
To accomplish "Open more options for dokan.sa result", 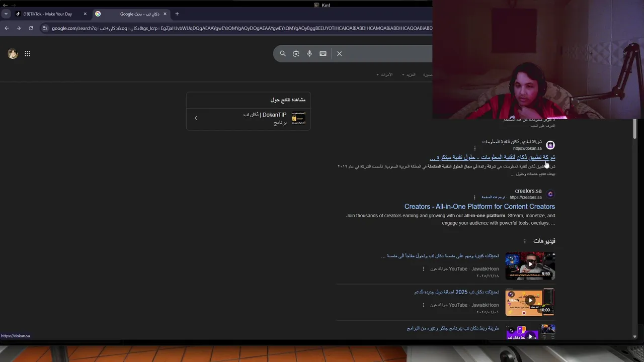I will [x=474, y=148].
